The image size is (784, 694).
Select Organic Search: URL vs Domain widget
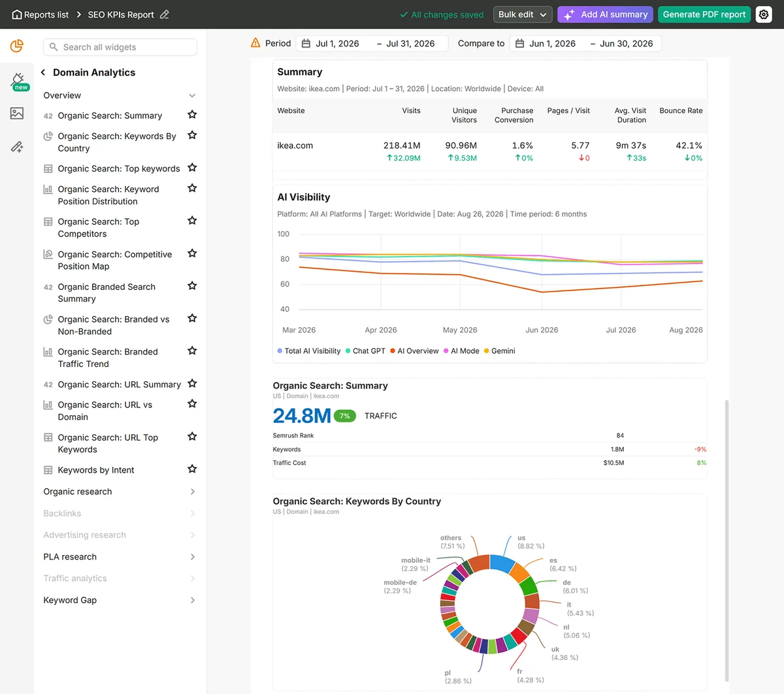(105, 411)
